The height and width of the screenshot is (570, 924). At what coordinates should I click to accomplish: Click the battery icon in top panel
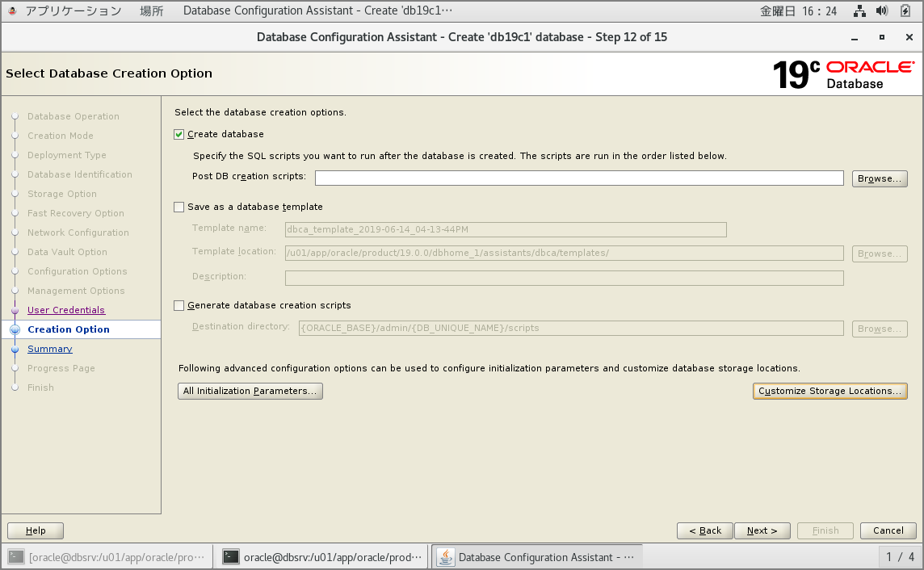905,11
